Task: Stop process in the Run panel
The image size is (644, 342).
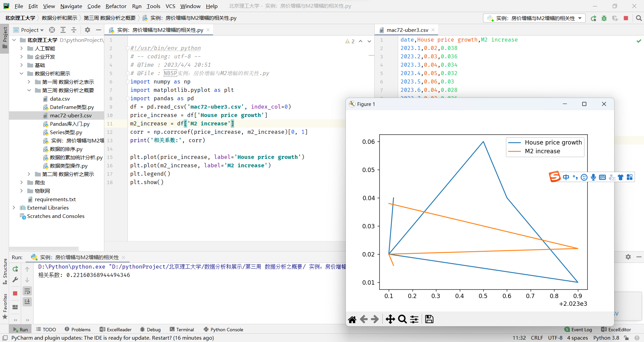Action: (x=15, y=293)
